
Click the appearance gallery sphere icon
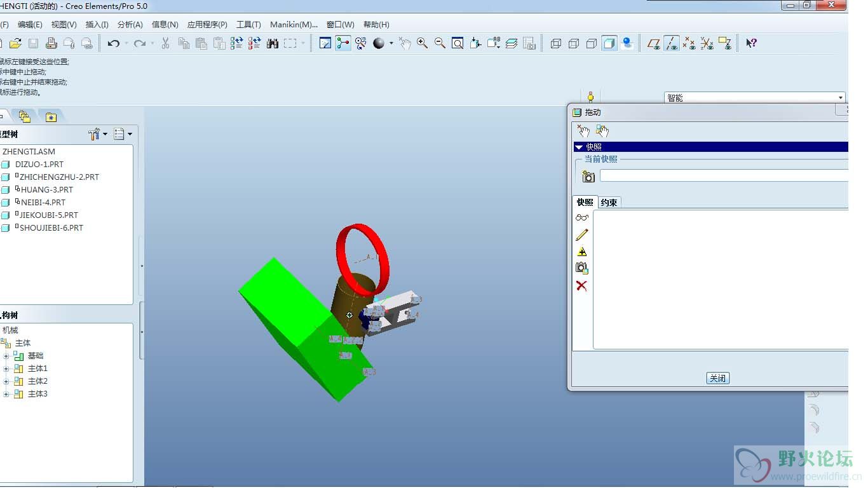click(379, 43)
